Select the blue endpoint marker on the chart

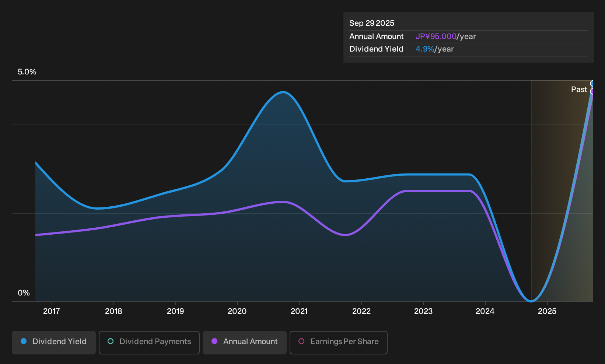coord(592,84)
